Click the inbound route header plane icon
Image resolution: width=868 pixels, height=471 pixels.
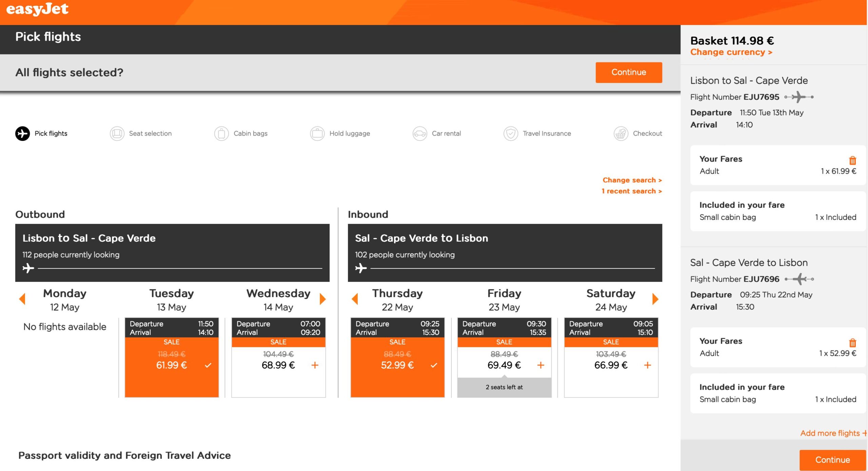click(x=361, y=268)
